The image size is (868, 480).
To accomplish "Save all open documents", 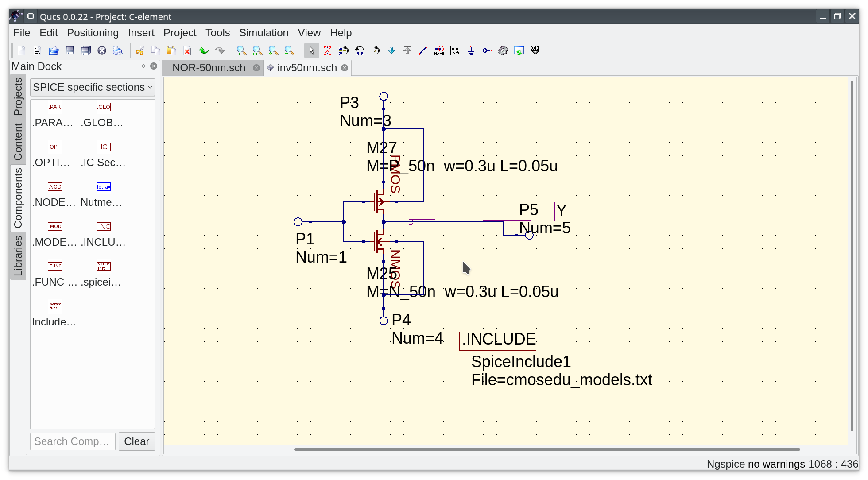I will click(x=85, y=50).
